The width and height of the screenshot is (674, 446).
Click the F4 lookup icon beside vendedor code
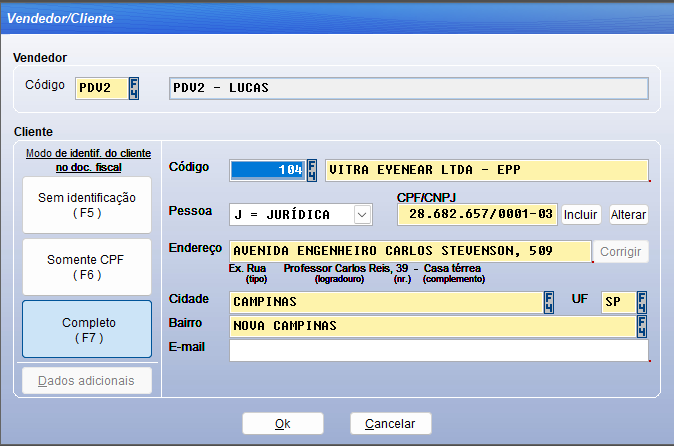pos(135,88)
